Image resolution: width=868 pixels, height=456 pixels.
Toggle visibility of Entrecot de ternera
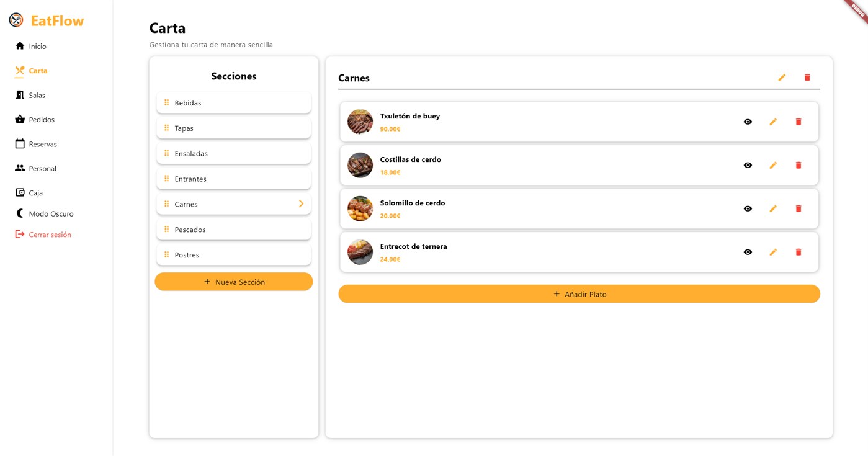click(x=748, y=252)
